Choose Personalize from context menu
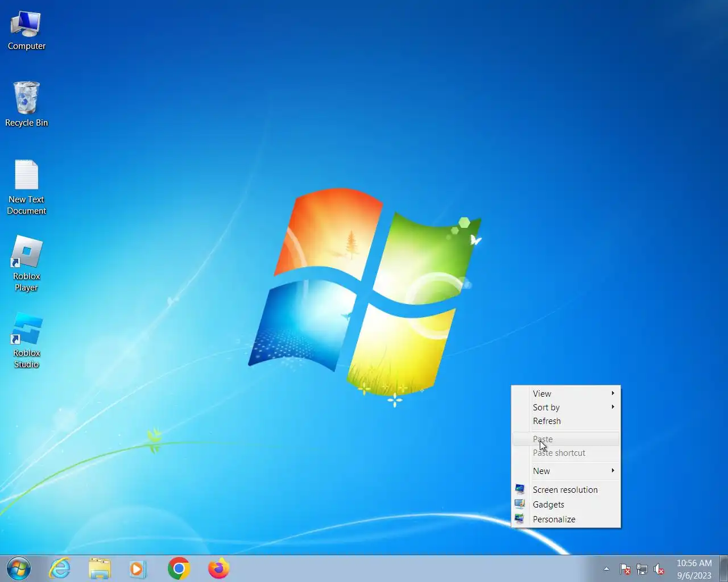 566,519
